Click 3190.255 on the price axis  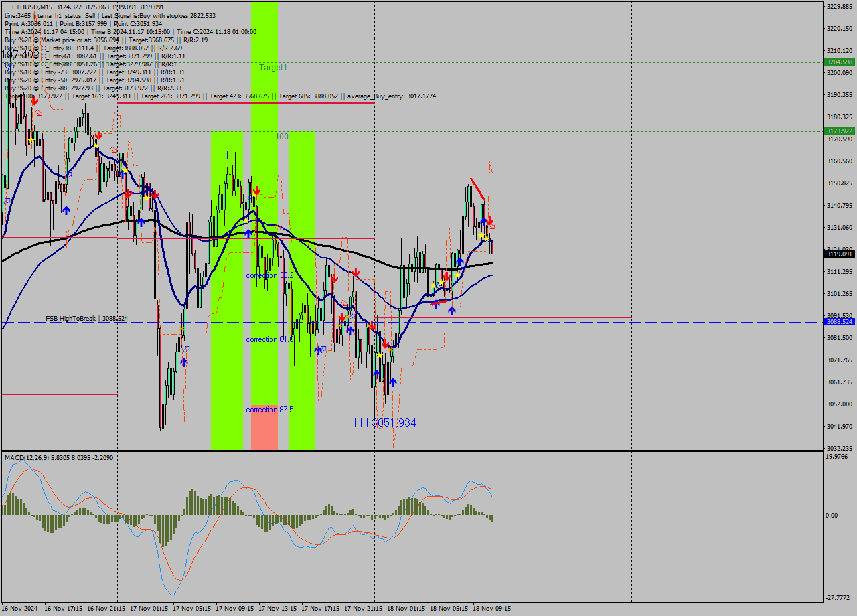[839, 94]
